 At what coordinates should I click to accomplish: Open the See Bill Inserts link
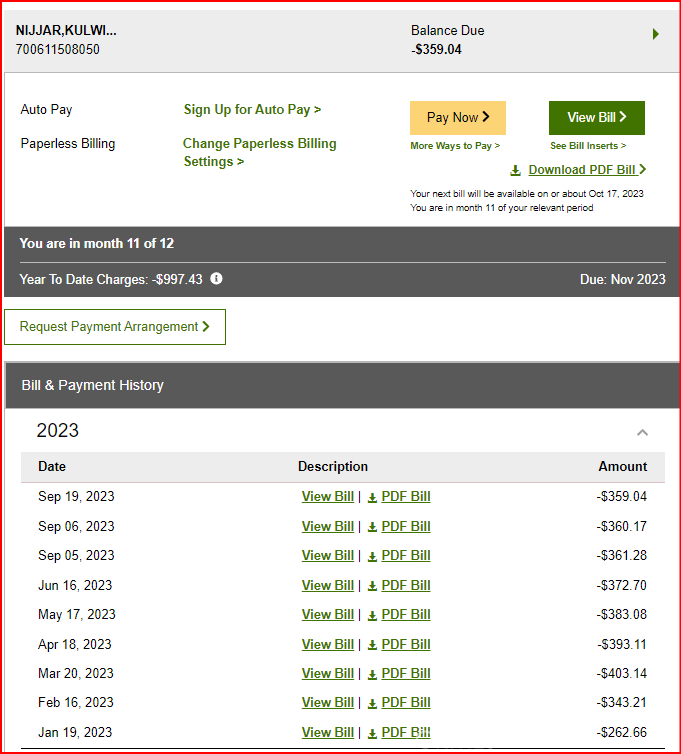pos(588,146)
